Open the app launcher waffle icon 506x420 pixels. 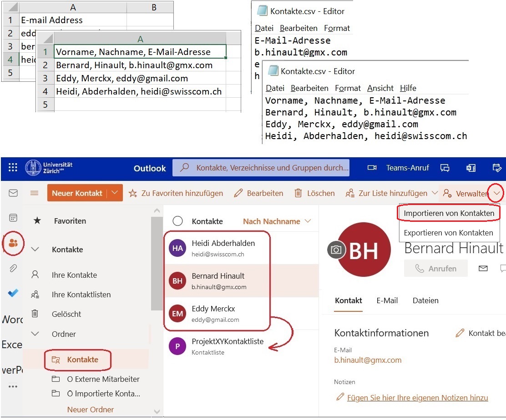(13, 168)
